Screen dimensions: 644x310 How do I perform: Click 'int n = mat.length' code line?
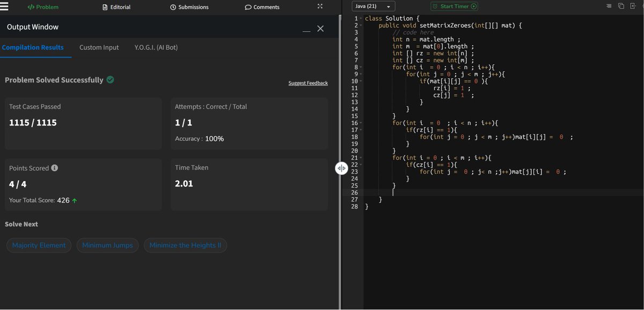[x=426, y=40]
